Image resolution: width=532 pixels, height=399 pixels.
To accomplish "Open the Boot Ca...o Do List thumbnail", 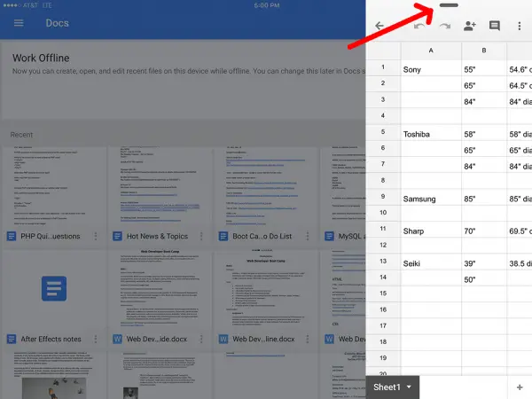I will [266, 186].
